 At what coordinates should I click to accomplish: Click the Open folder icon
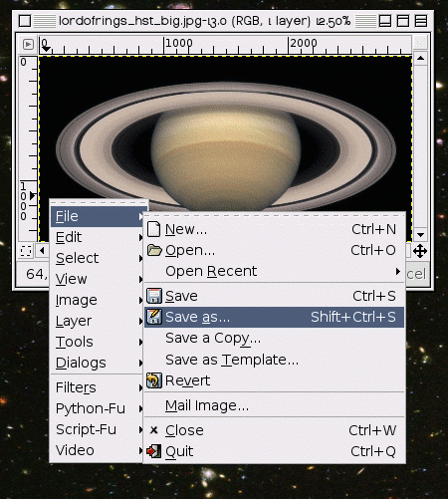pyautogui.click(x=154, y=250)
